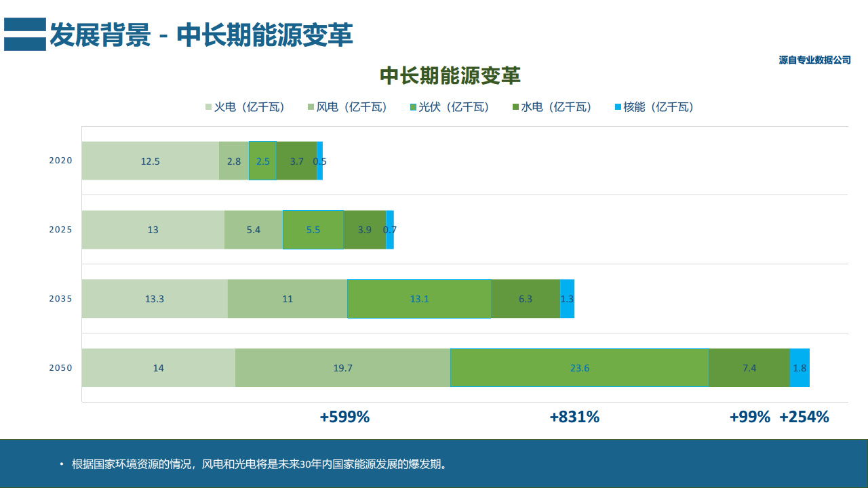Click the 核能（亿千瓦）legend swatch
The height and width of the screenshot is (488, 868).
click(x=618, y=107)
